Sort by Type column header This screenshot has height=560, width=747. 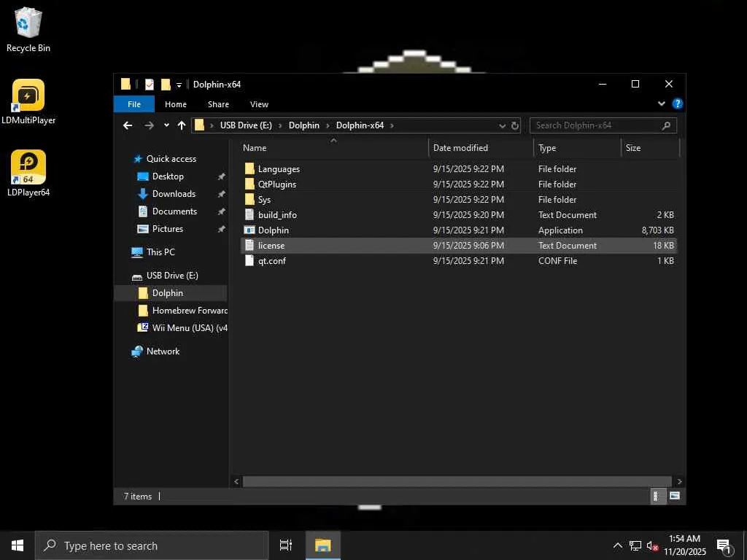click(x=578, y=147)
